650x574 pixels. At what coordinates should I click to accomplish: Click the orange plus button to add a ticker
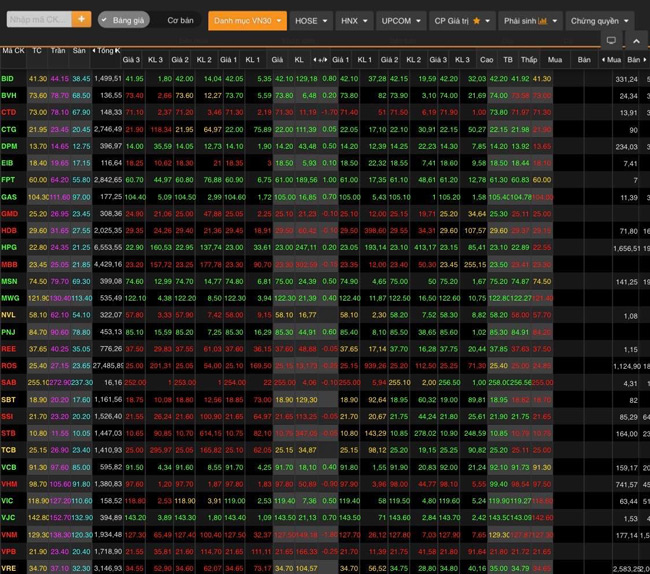point(81,19)
